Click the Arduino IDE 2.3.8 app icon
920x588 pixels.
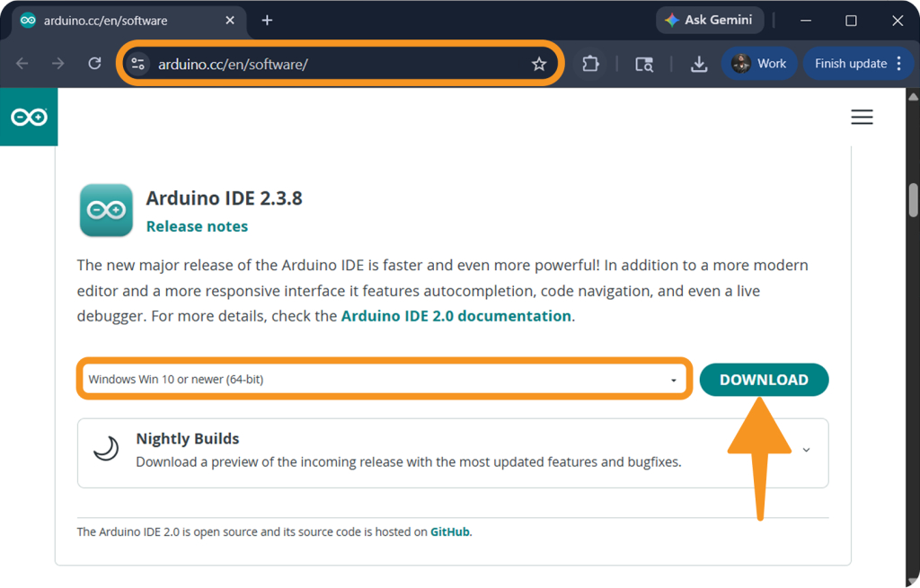click(x=105, y=210)
